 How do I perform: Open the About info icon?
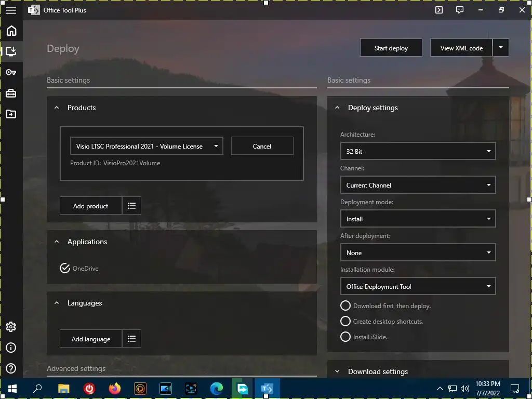11,348
